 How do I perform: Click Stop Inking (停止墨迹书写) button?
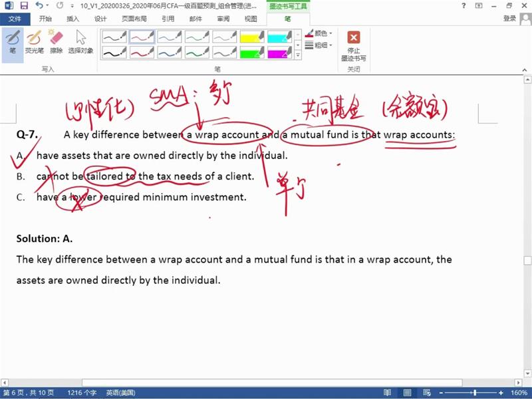pos(354,45)
